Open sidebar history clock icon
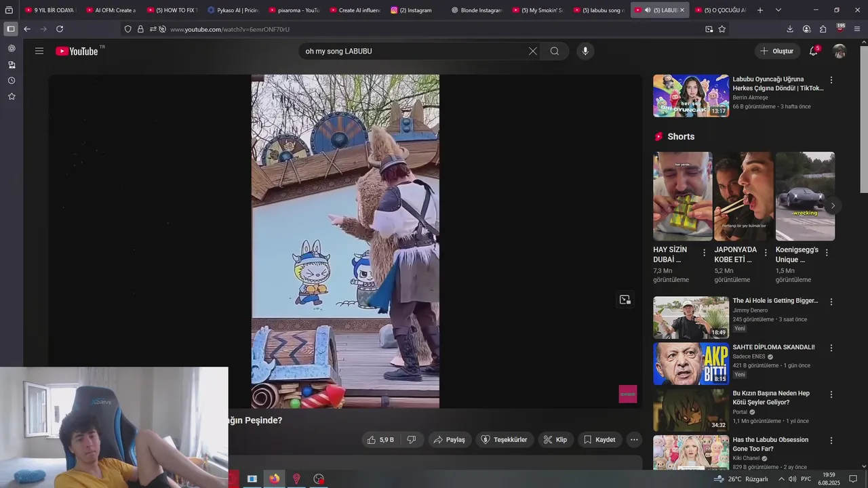 click(12, 81)
